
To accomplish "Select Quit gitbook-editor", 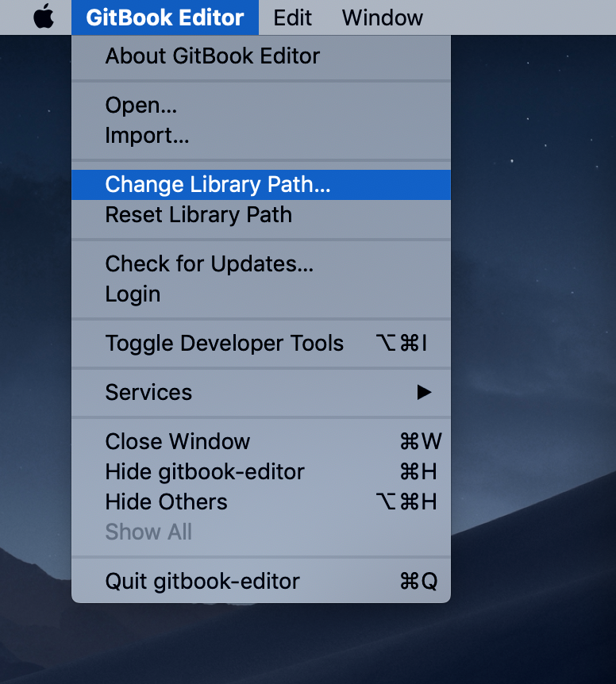I will 201,581.
